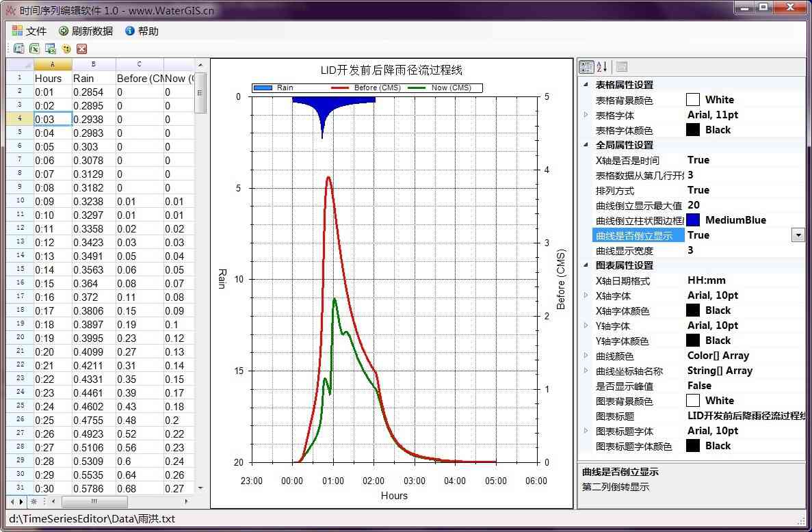The image size is (812, 532).
Task: Click the Y轴字体颜色 Black swatch
Action: 693,340
